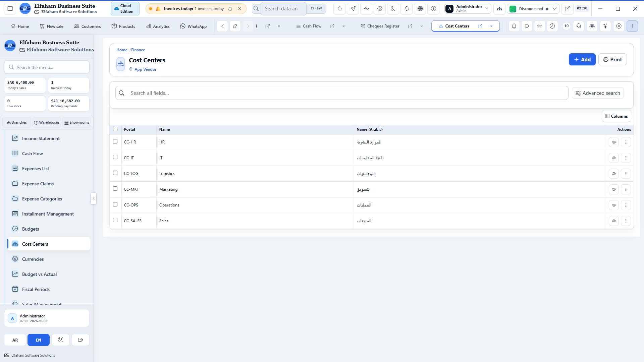The height and width of the screenshot is (362, 644).
Task: Click the Search all fields box
Action: (342, 93)
